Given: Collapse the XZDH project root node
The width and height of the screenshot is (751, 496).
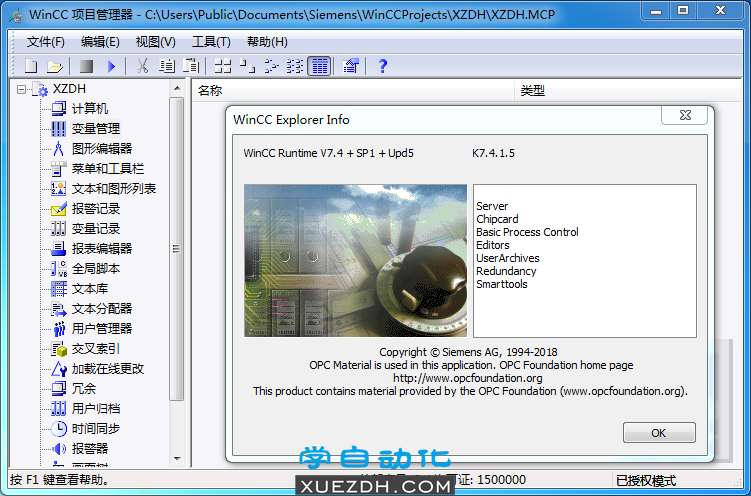Looking at the screenshot, I should tap(21, 90).
